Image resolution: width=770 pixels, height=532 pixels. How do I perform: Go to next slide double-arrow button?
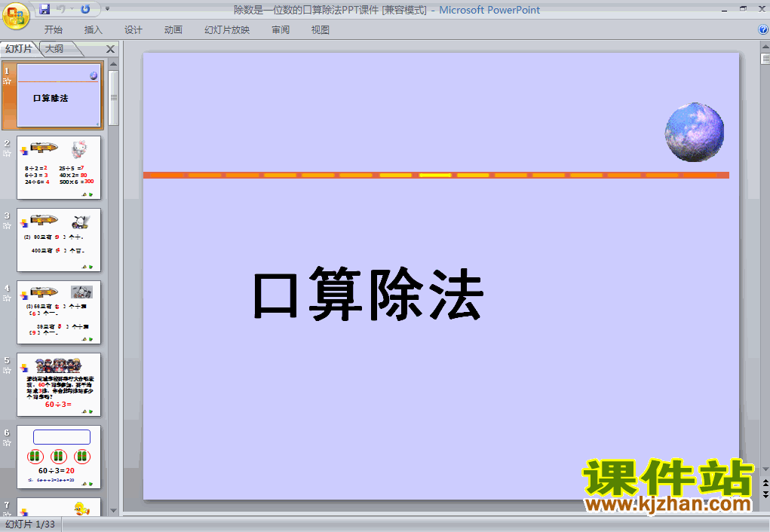coord(765,494)
